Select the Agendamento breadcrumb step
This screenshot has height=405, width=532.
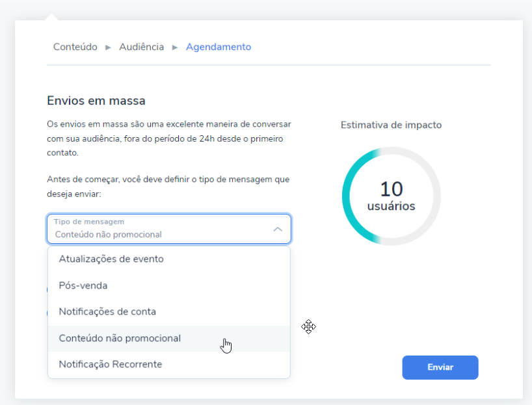click(x=219, y=47)
